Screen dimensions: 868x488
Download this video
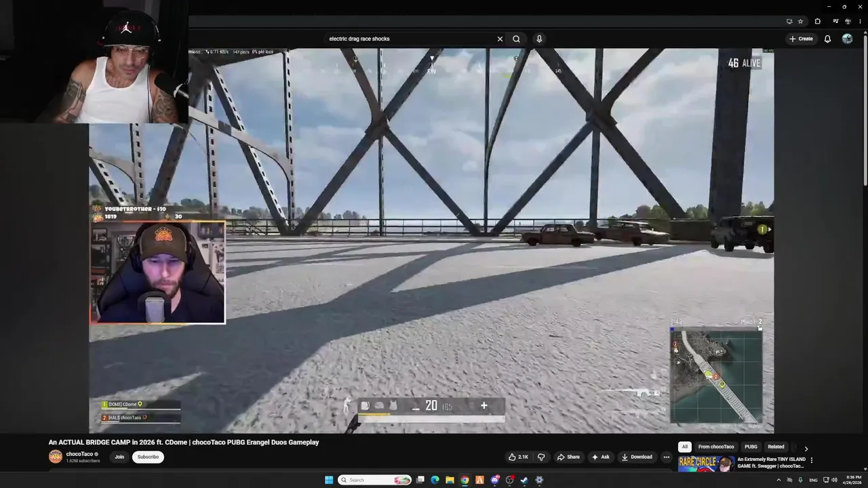point(637,457)
